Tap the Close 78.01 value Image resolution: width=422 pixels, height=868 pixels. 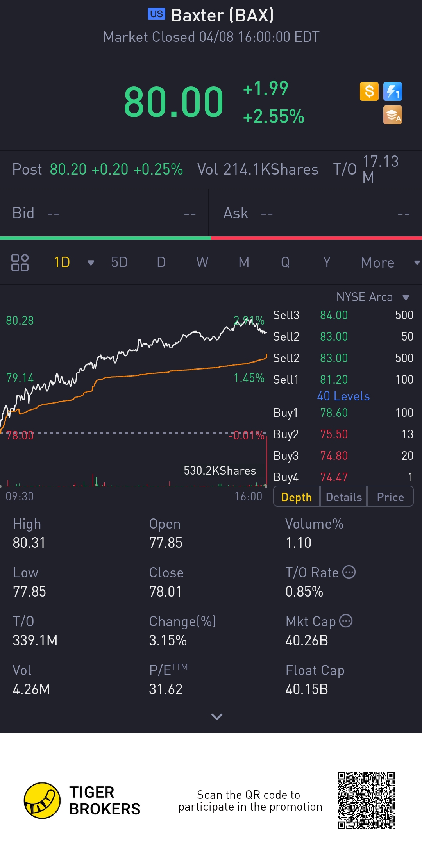tap(166, 592)
